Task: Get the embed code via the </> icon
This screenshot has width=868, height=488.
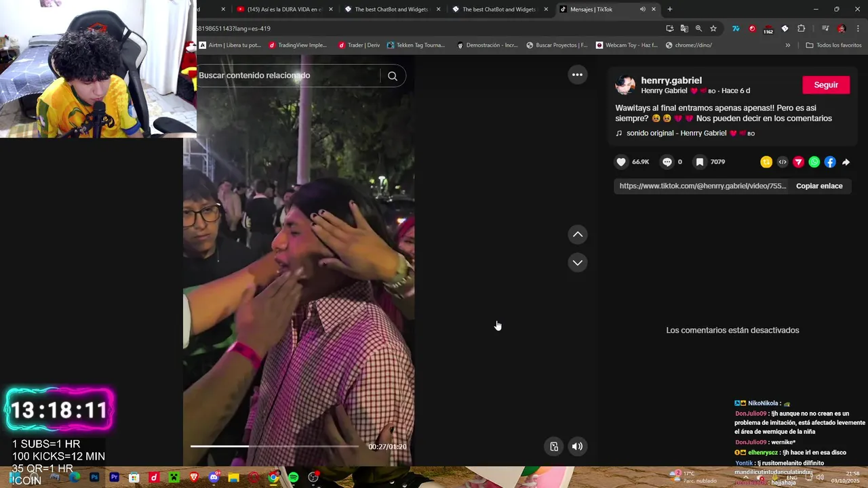Action: pos(783,162)
